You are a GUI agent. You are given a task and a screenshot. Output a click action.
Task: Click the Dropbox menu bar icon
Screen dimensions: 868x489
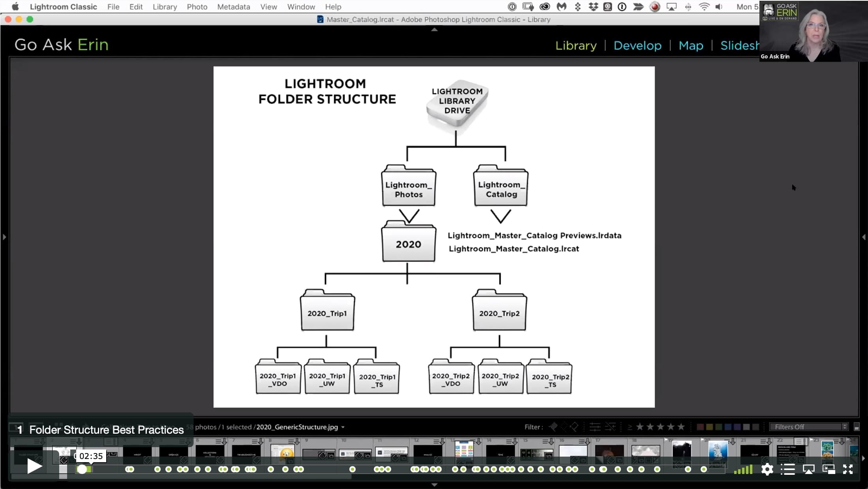point(593,7)
